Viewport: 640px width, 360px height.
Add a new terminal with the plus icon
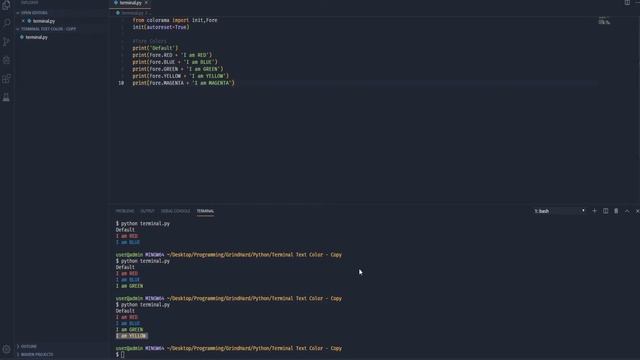594,211
